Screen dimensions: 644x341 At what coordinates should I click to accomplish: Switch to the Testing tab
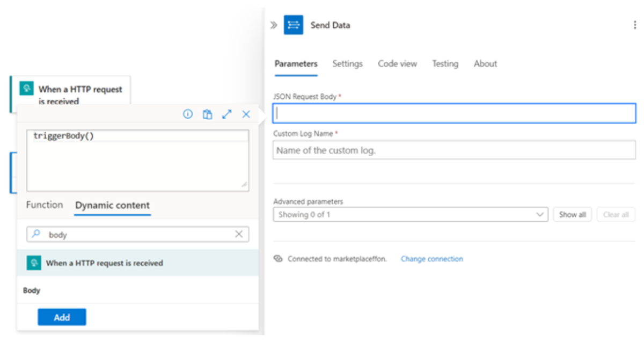click(x=445, y=63)
